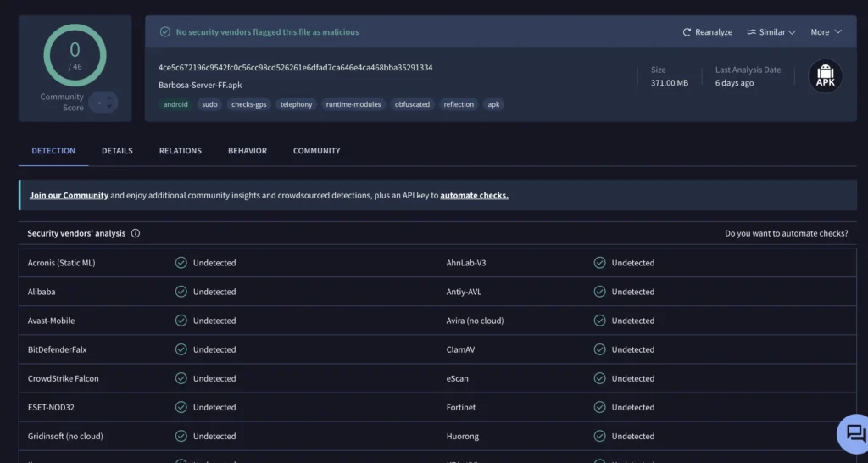This screenshot has width=868, height=463.
Task: Click the Gridinsoft (no cloud) vendor name
Action: (65, 436)
